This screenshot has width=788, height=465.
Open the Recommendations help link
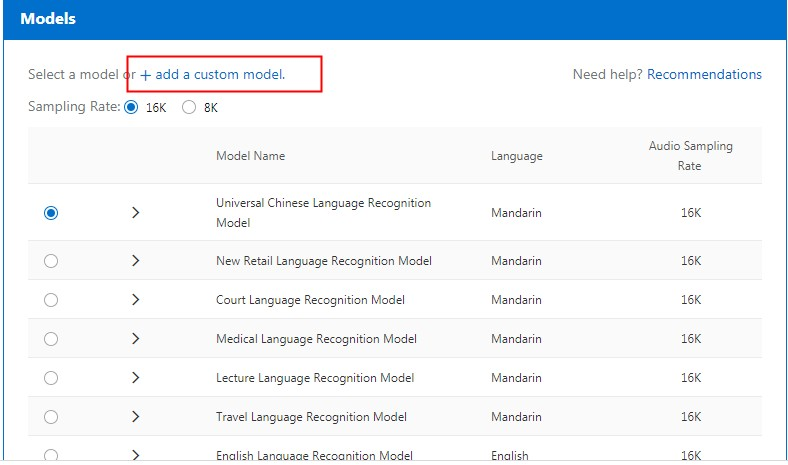coord(704,74)
